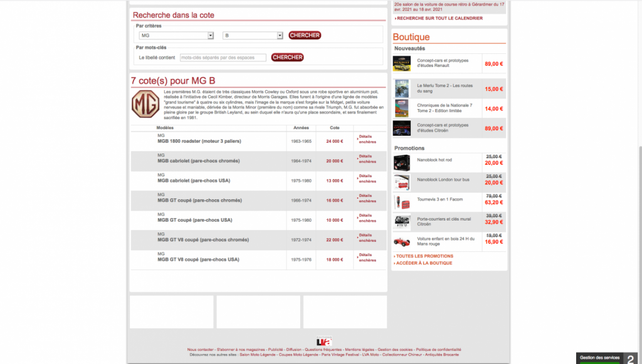Open Collectionneur Chineur footer link
This screenshot has width=642, height=364.
pyautogui.click(x=402, y=355)
